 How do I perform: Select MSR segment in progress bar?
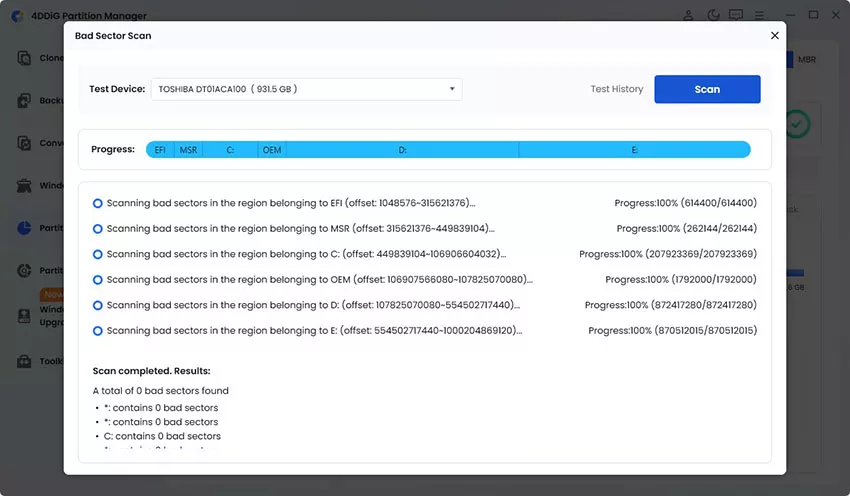188,150
